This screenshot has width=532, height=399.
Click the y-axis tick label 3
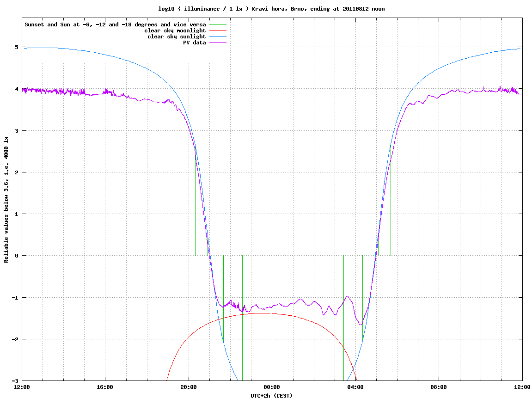point(16,131)
